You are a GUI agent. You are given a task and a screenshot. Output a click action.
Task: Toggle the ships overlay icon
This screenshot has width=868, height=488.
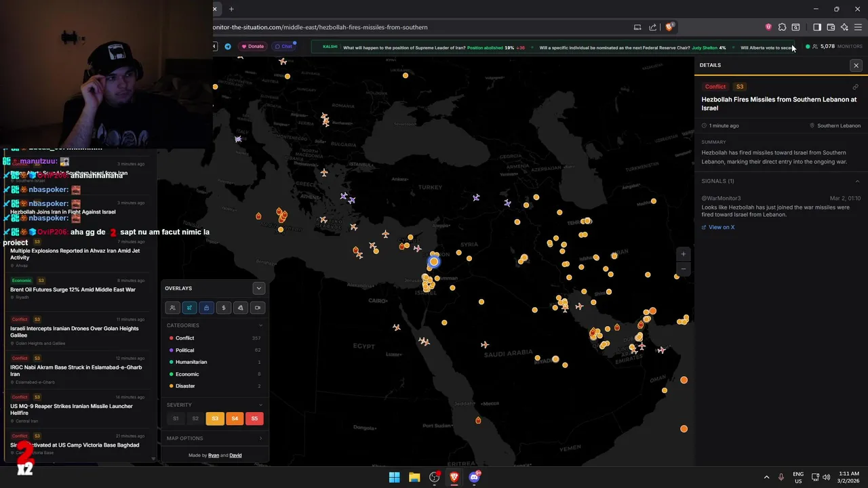(206, 308)
